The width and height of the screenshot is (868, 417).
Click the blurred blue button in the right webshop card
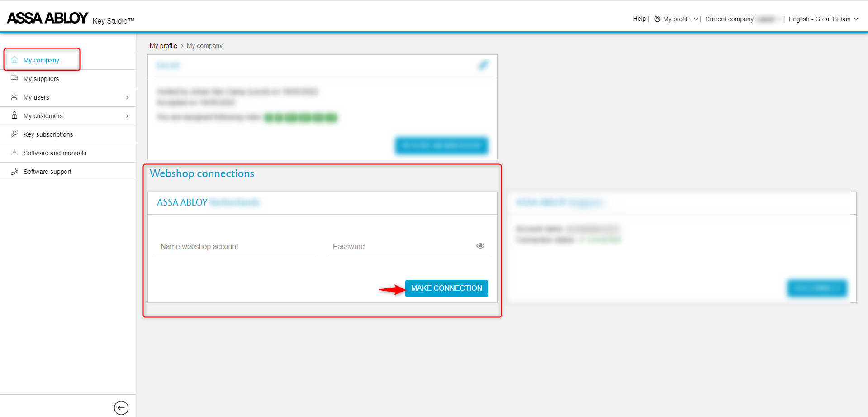tap(817, 288)
